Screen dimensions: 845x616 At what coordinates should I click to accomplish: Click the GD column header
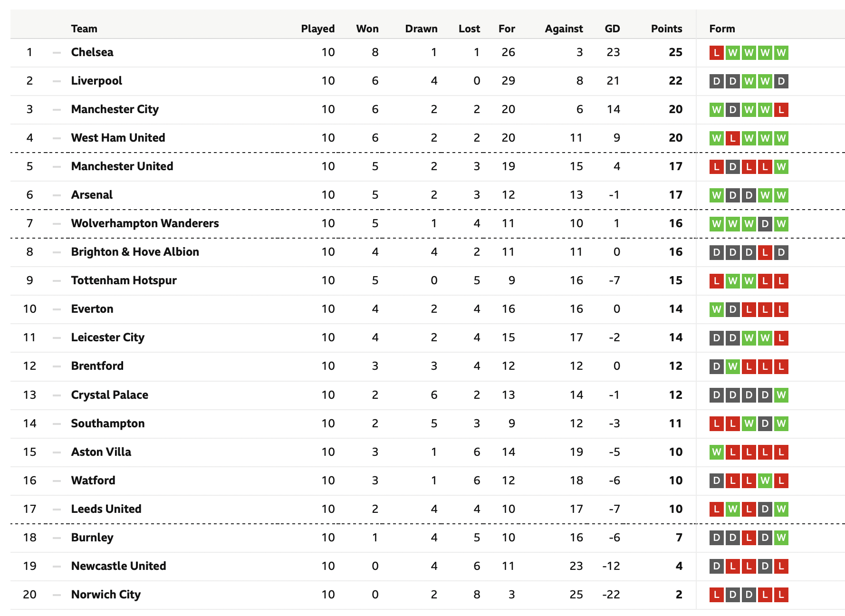click(612, 29)
